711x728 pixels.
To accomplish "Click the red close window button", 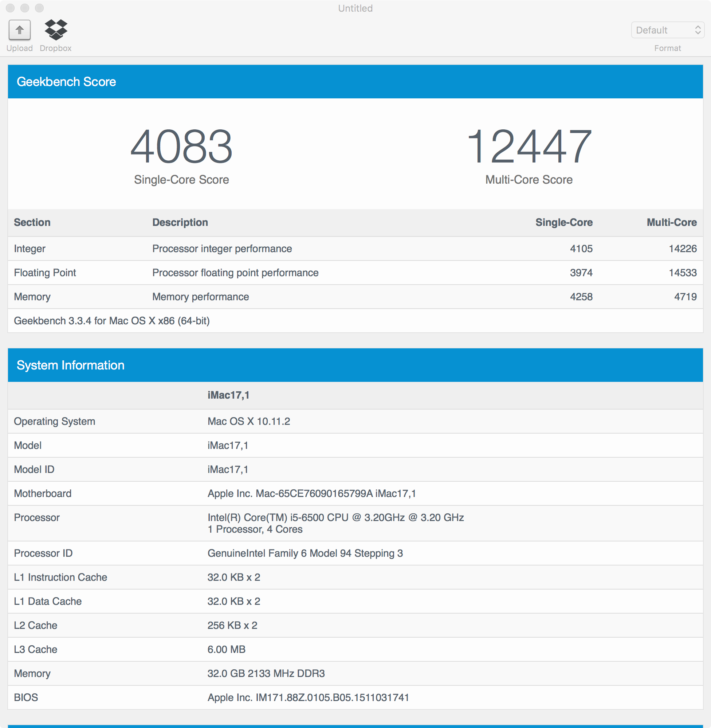I will coord(10,8).
